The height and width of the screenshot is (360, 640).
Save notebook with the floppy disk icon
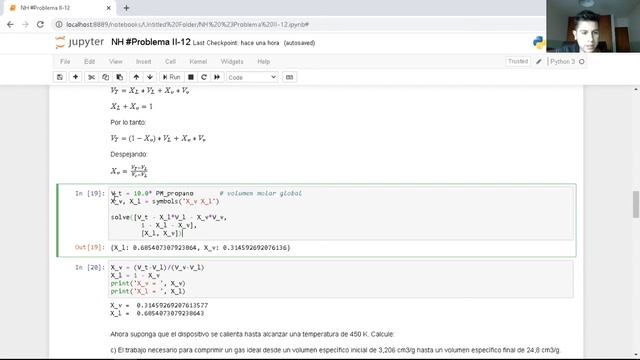(x=60, y=77)
